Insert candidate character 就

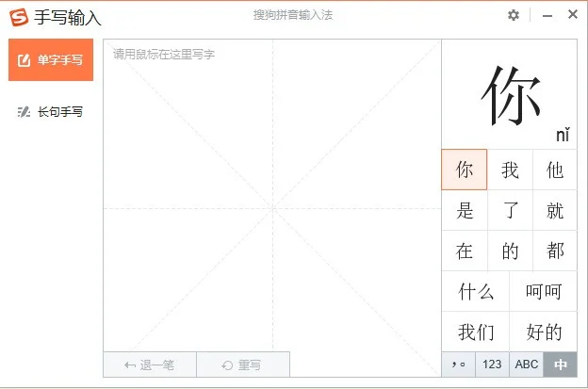(x=555, y=211)
